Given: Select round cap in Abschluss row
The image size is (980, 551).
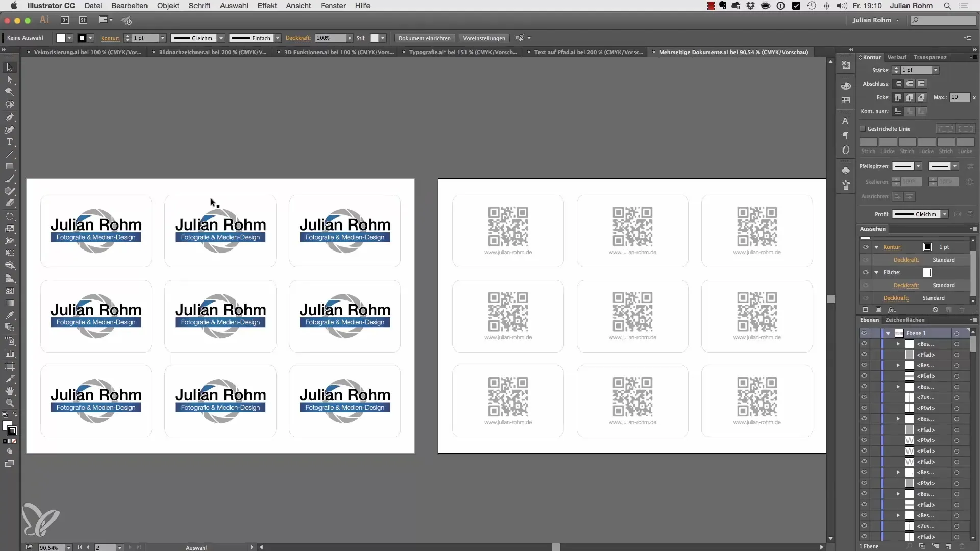Looking at the screenshot, I should point(910,84).
